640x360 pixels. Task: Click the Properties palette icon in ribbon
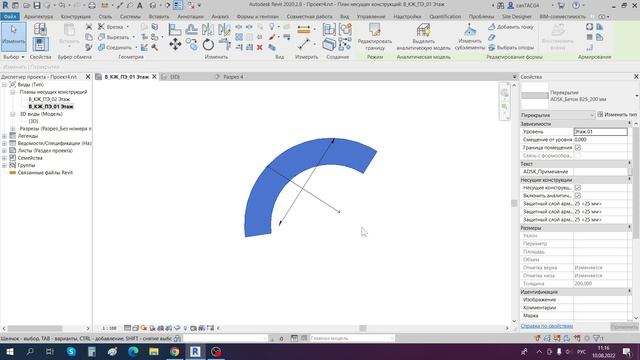[40, 44]
